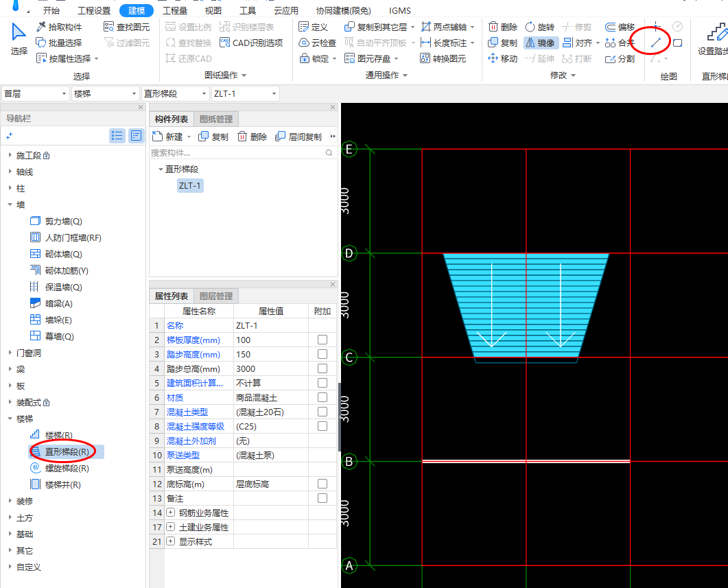
Task: Tick 附加 checkbox for 建筑面积计算
Action: click(322, 383)
